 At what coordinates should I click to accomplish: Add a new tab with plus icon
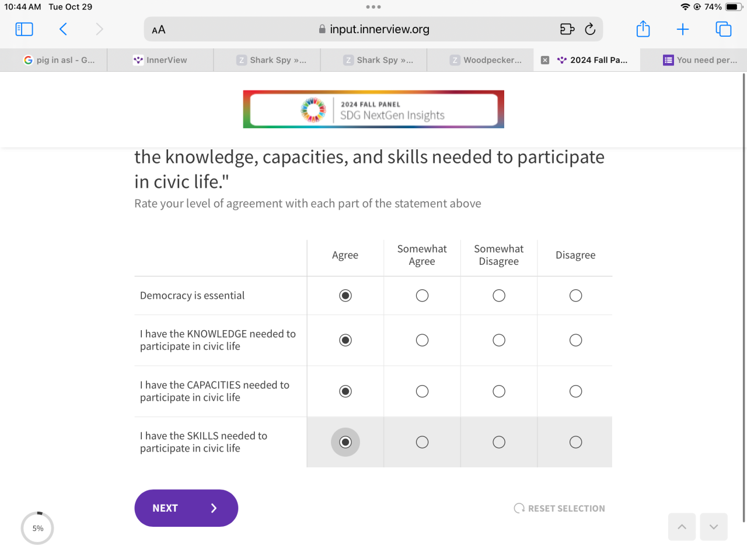(683, 29)
